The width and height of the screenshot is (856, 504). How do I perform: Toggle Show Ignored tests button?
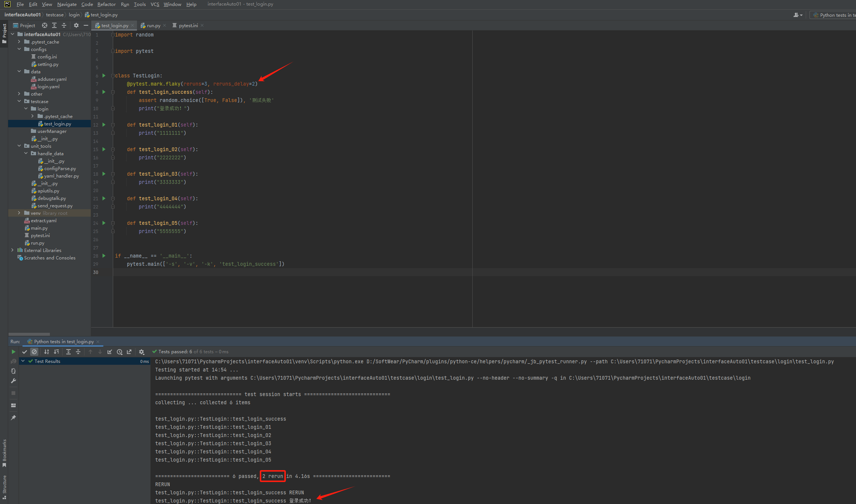(34, 352)
